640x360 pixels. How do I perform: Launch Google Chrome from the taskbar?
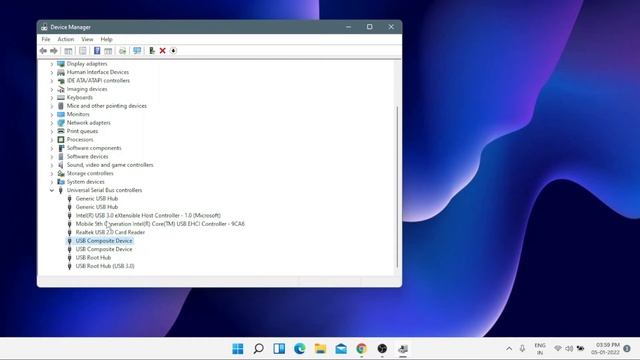(x=362, y=349)
